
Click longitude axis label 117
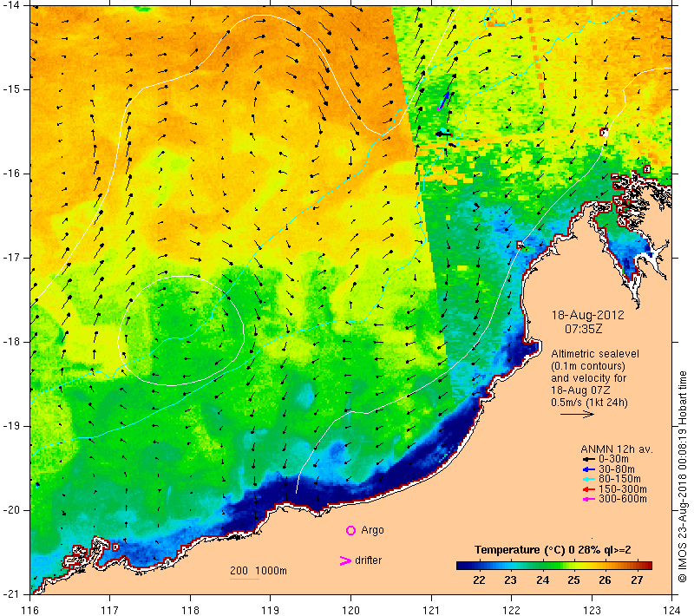(110, 610)
